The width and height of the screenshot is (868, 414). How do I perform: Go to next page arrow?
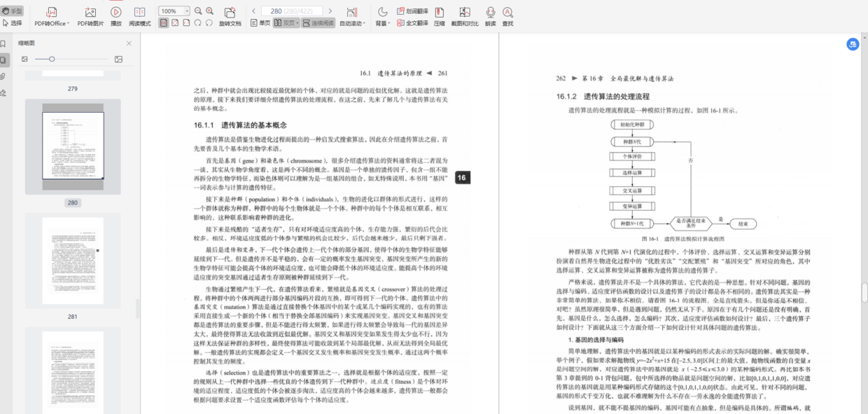[x=331, y=11]
